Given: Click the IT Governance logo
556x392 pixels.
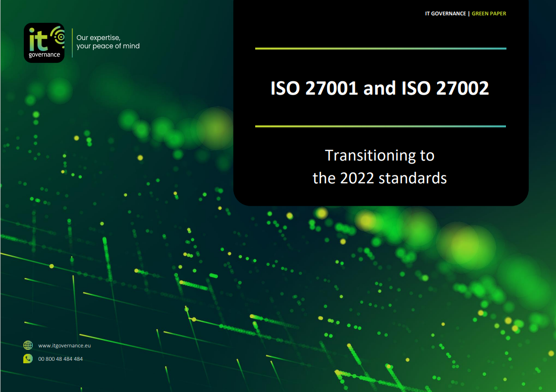Looking at the screenshot, I should tap(44, 43).
